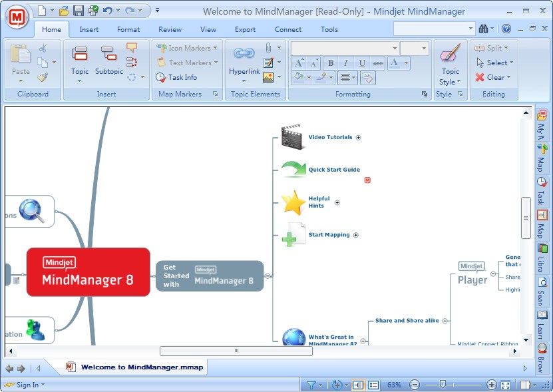Click the zoom slider handle
The height and width of the screenshot is (392, 553).
click(443, 385)
